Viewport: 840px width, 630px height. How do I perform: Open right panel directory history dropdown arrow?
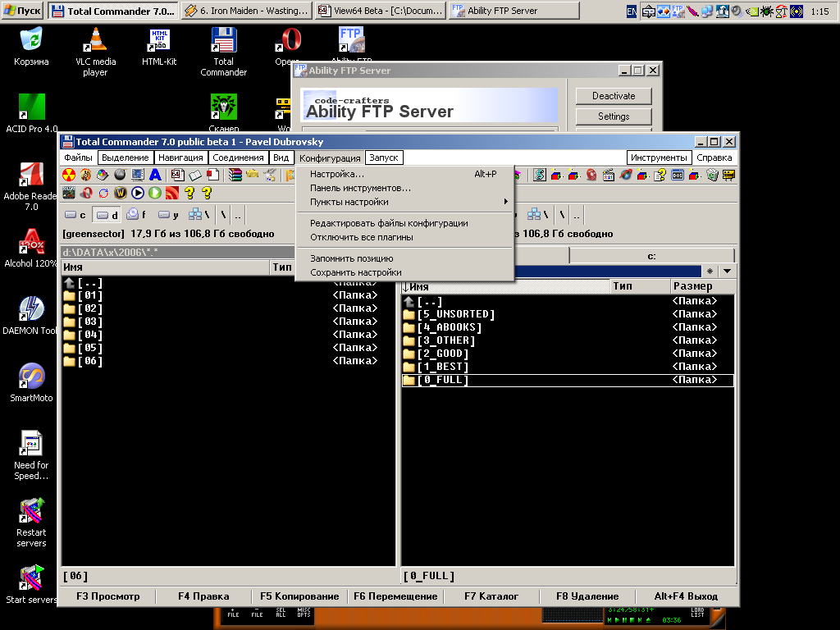(727, 271)
